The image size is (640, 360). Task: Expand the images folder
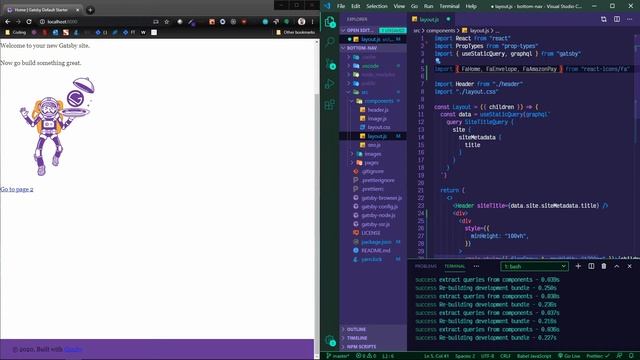[x=373, y=154]
